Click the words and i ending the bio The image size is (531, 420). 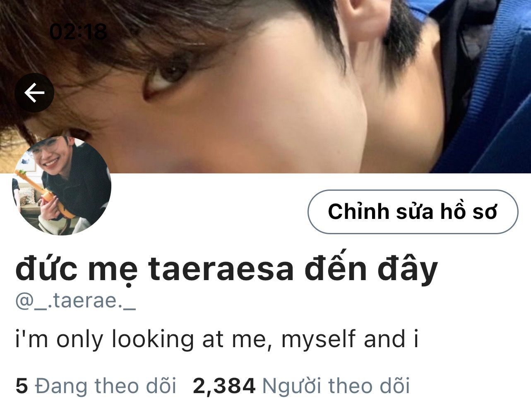tap(391, 339)
